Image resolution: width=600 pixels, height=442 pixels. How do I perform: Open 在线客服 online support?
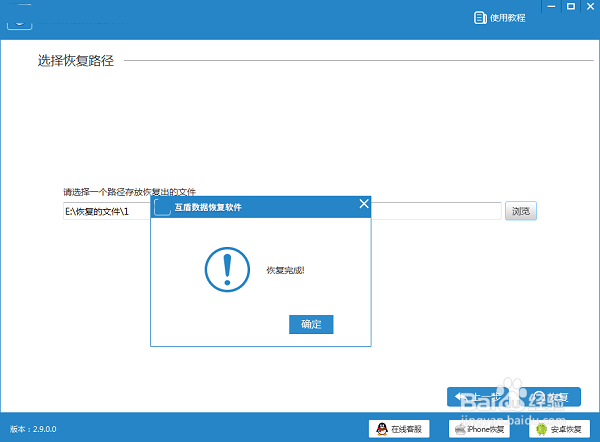point(399,429)
